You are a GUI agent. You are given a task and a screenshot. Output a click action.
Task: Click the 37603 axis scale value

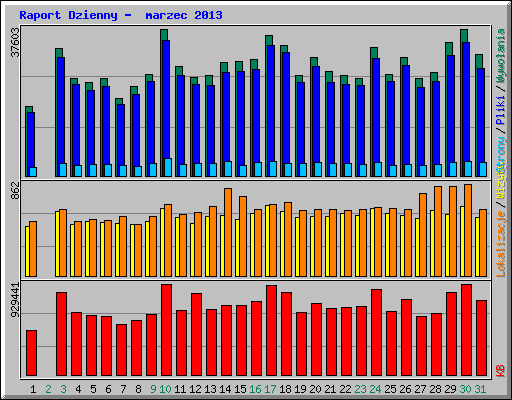click(x=15, y=42)
